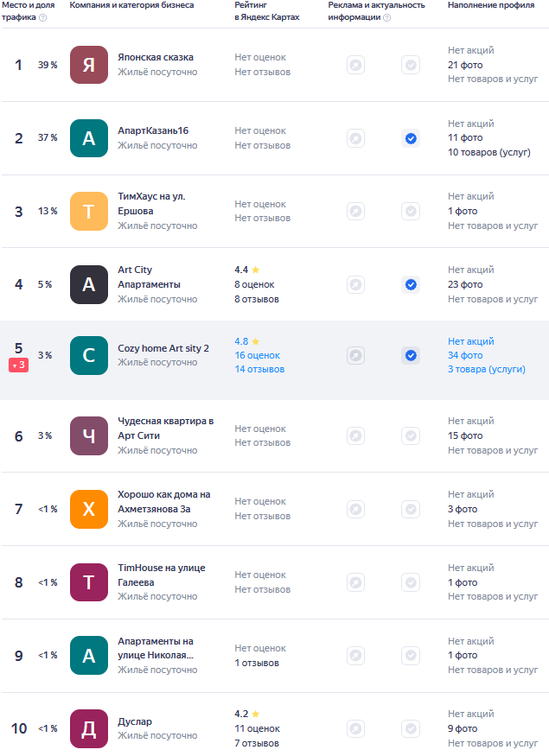Open the '3 товара (услуги)' link

pyautogui.click(x=486, y=369)
